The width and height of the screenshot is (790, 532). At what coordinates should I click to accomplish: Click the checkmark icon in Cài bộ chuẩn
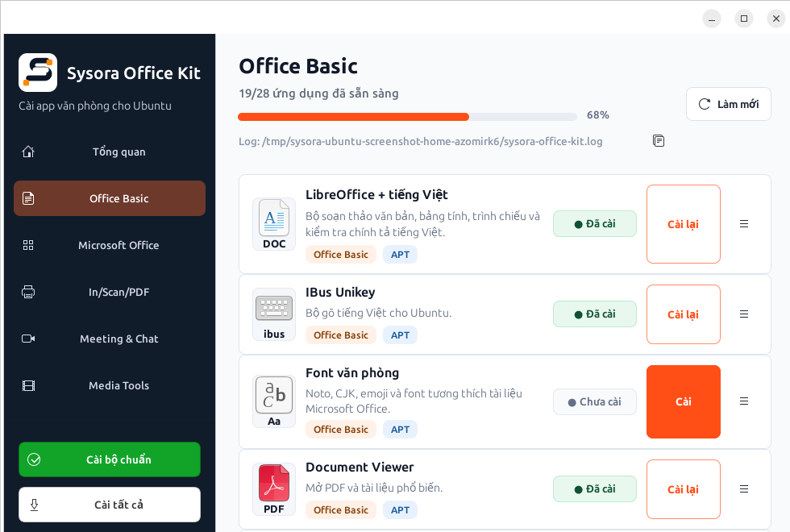coord(34,459)
